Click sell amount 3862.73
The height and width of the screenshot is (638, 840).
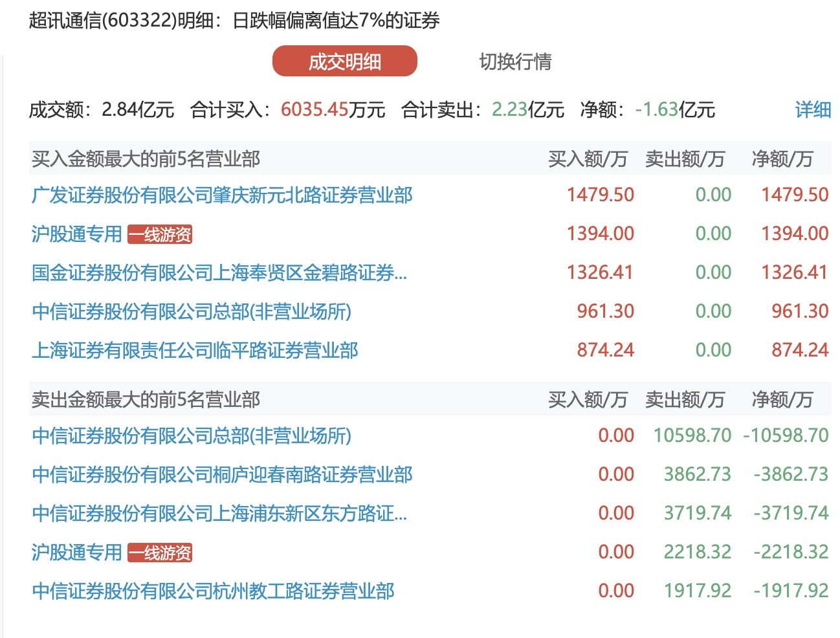point(698,474)
